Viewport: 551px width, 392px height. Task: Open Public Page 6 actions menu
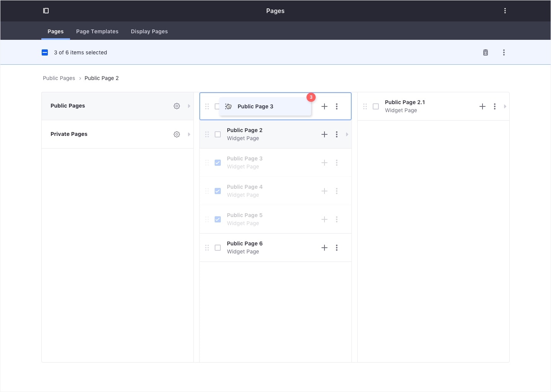336,248
